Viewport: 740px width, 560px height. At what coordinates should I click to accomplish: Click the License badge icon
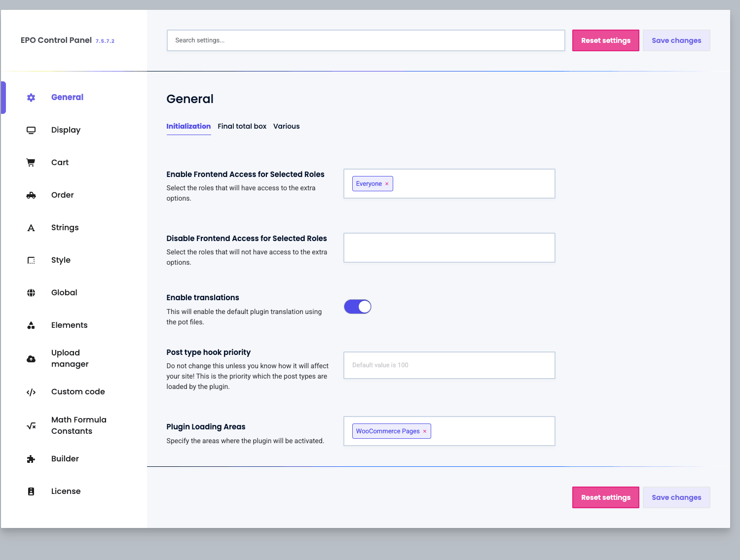tap(31, 491)
